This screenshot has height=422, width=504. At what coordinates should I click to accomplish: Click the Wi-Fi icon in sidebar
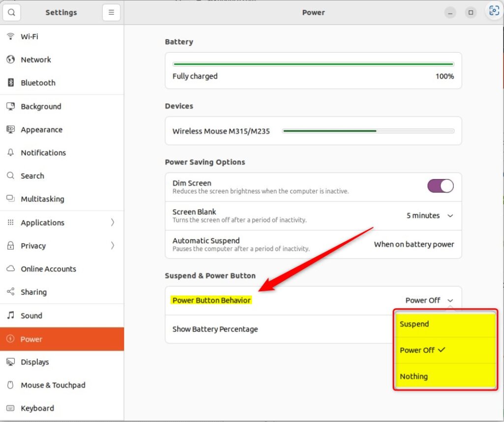tap(10, 36)
